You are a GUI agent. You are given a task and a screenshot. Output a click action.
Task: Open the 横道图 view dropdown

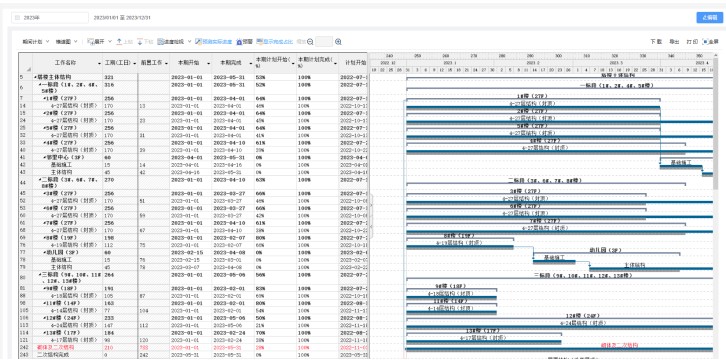(x=67, y=42)
